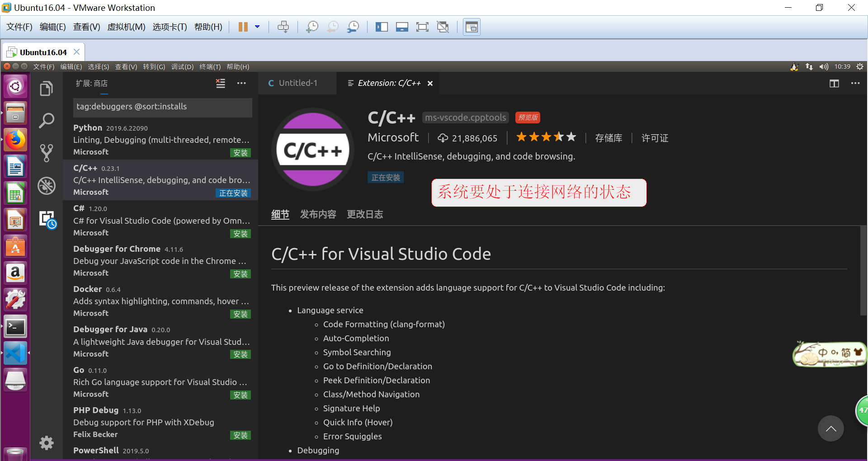
Task: Open the 虚拟机(M) menu in VMware
Action: coord(126,27)
